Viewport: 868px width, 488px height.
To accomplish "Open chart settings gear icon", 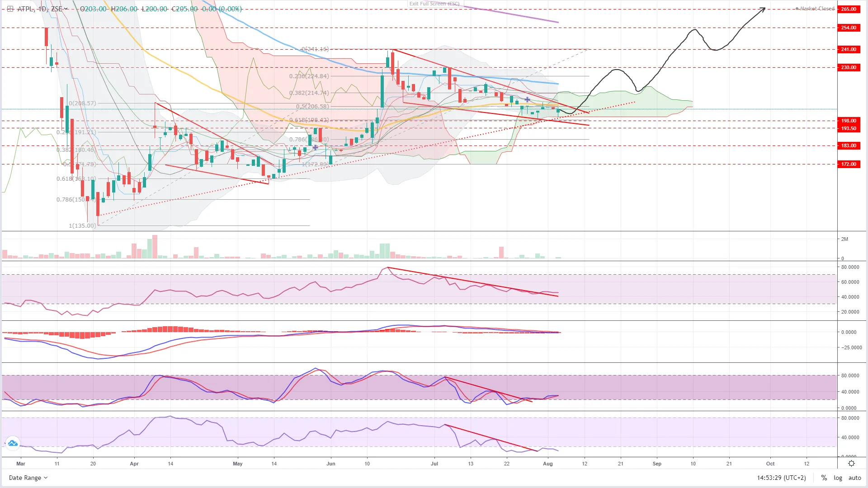I will [851, 464].
